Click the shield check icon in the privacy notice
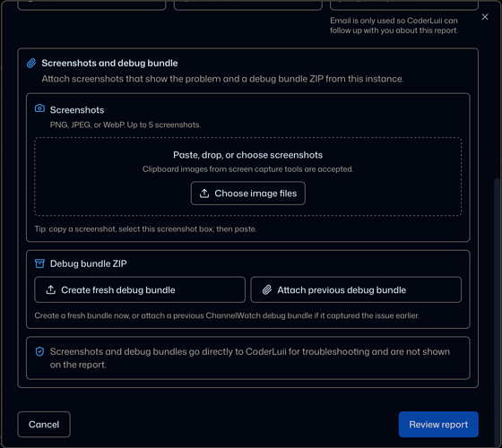 pyautogui.click(x=39, y=351)
